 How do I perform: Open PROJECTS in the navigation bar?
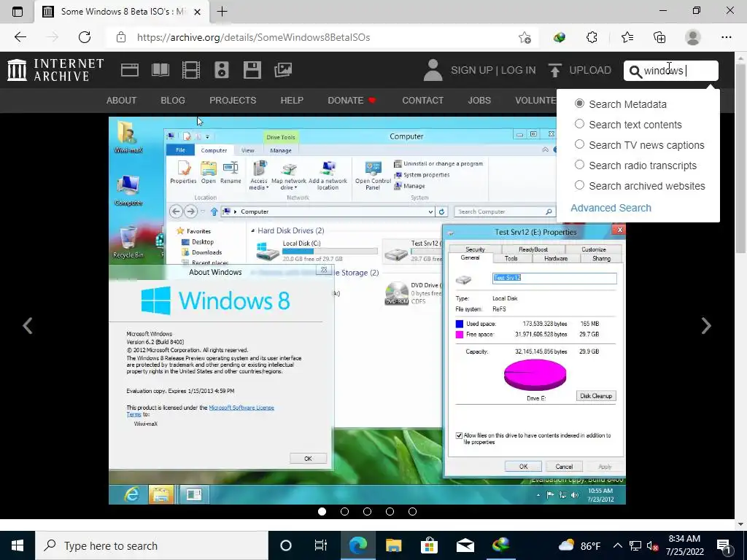[x=233, y=101]
